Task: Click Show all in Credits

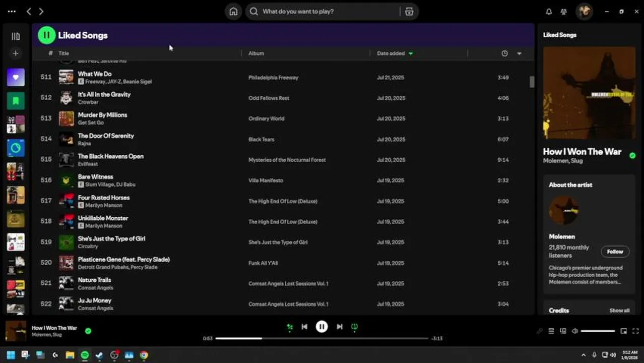Action: point(619,311)
